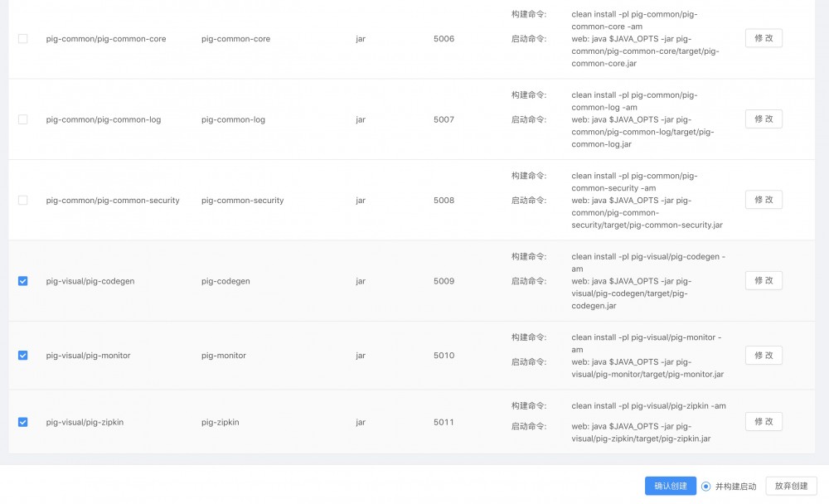Uncheck the pig-codegen row checkbox
Screen dimensions: 829x504
pyautogui.click(x=22, y=281)
